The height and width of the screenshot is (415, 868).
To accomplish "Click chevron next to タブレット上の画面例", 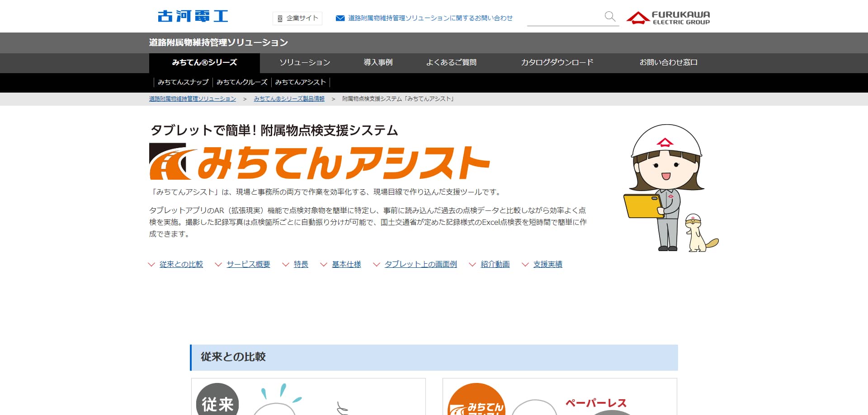I will 377,265.
